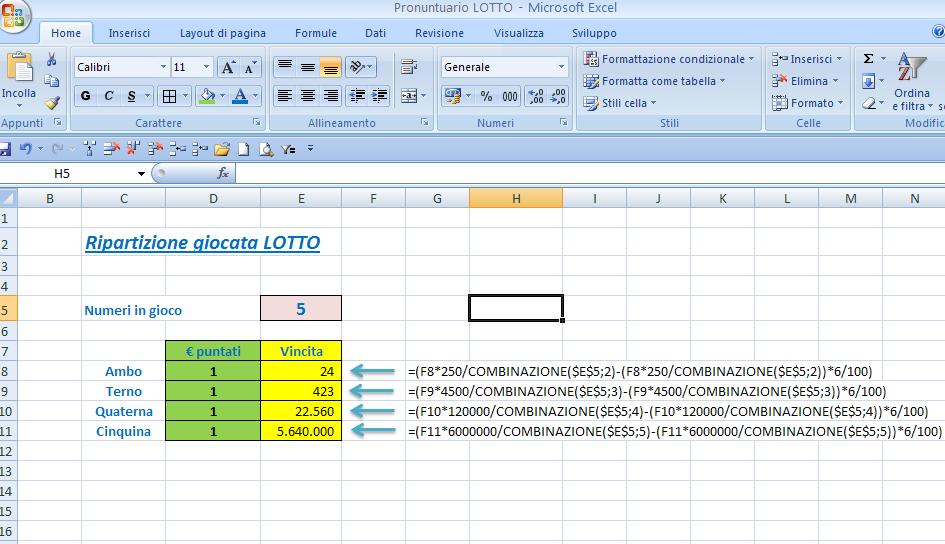Apply percent style format
Screen dimensions: 945x544
486,96
